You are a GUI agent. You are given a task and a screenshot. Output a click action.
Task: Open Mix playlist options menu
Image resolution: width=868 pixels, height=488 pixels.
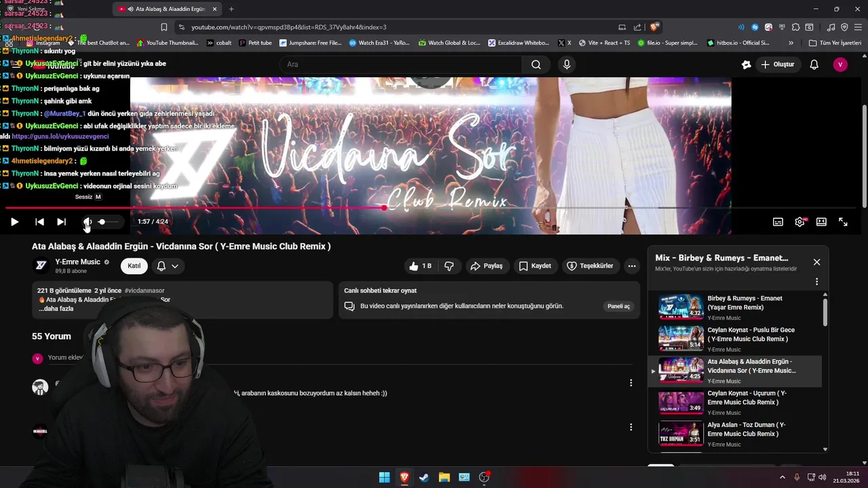(x=816, y=281)
